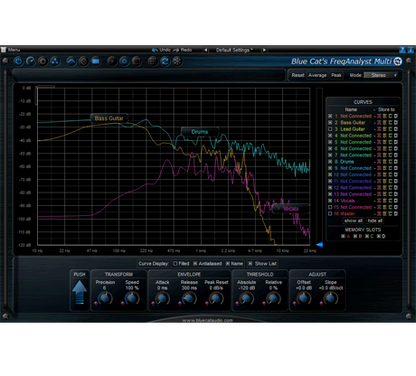Open the Mode Stereo dropdown

point(381,75)
